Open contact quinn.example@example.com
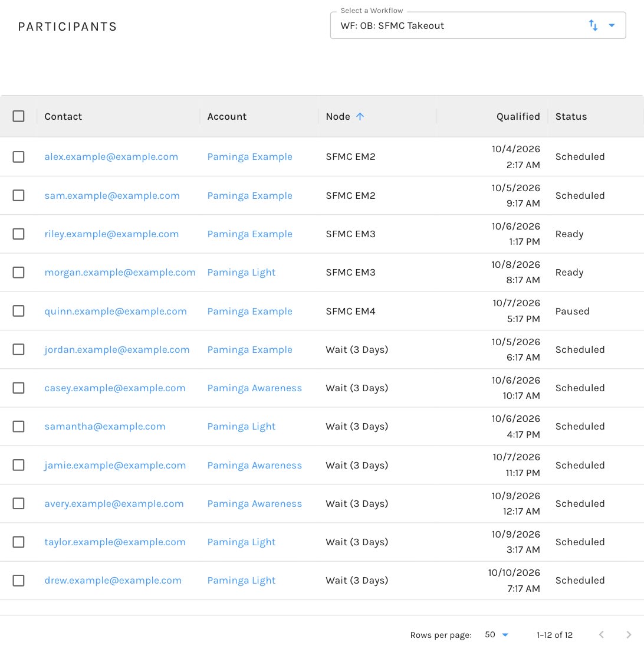 (115, 311)
